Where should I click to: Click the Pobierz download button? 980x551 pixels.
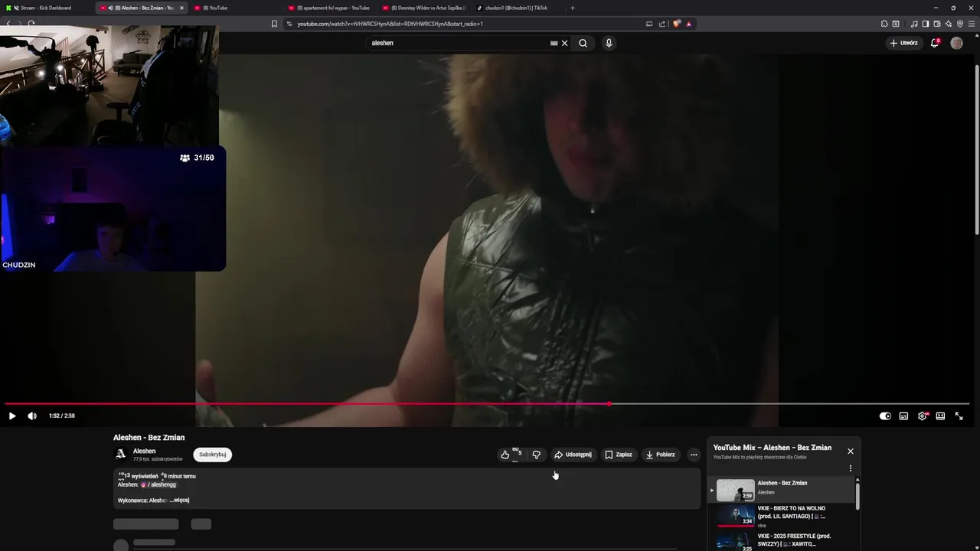(661, 455)
